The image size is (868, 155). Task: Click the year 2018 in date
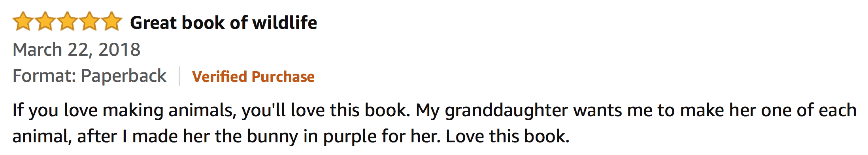119,50
